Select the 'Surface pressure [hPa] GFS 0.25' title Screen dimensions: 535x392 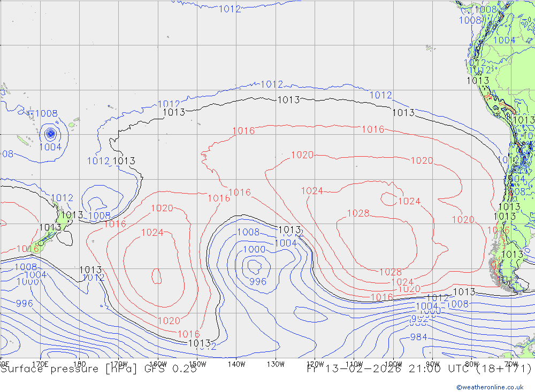point(98,369)
